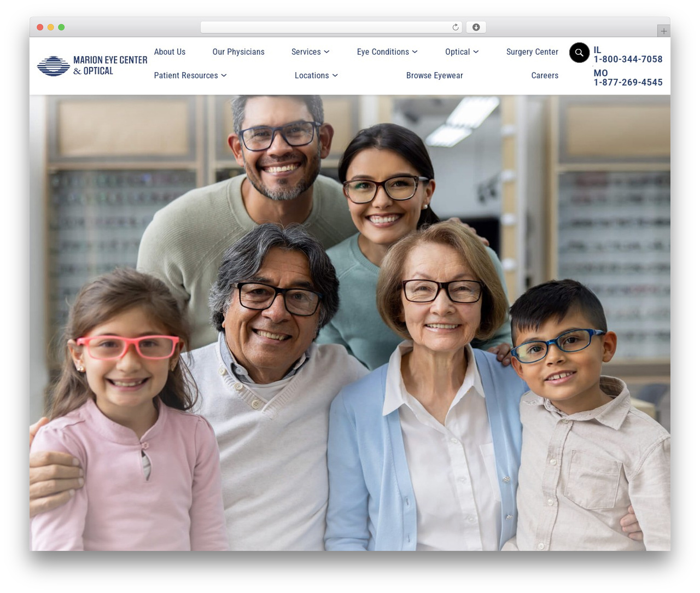The width and height of the screenshot is (700, 593).
Task: Open the Our Physicians page
Action: pos(238,52)
